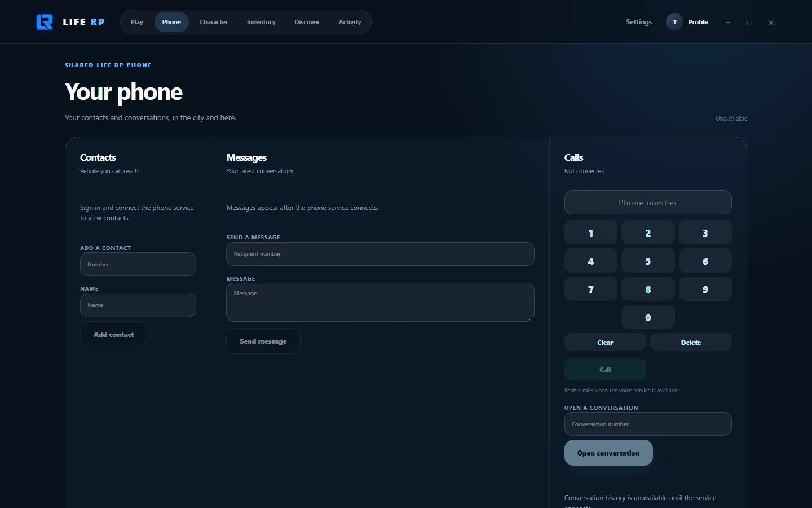Open the Character tab
Image resolution: width=812 pixels, height=508 pixels.
(x=214, y=22)
